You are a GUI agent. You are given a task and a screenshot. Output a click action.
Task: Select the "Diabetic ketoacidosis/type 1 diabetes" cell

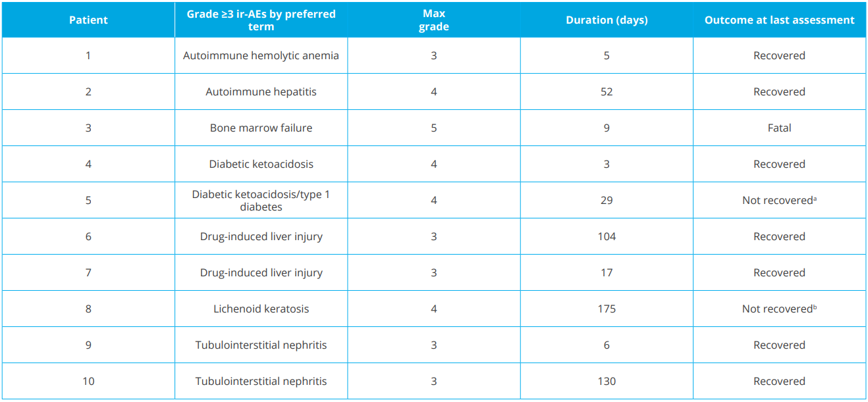pos(261,201)
